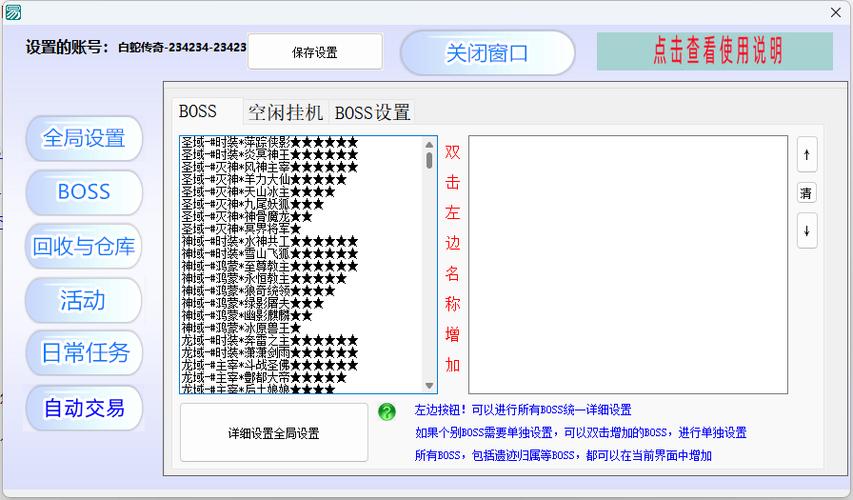Clear the added list with 清 button
Image resolution: width=853 pixels, height=500 pixels.
(x=807, y=193)
